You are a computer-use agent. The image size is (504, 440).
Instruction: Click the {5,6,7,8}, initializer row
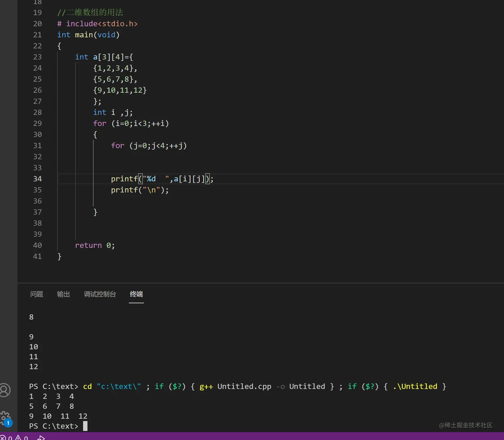[x=115, y=79]
